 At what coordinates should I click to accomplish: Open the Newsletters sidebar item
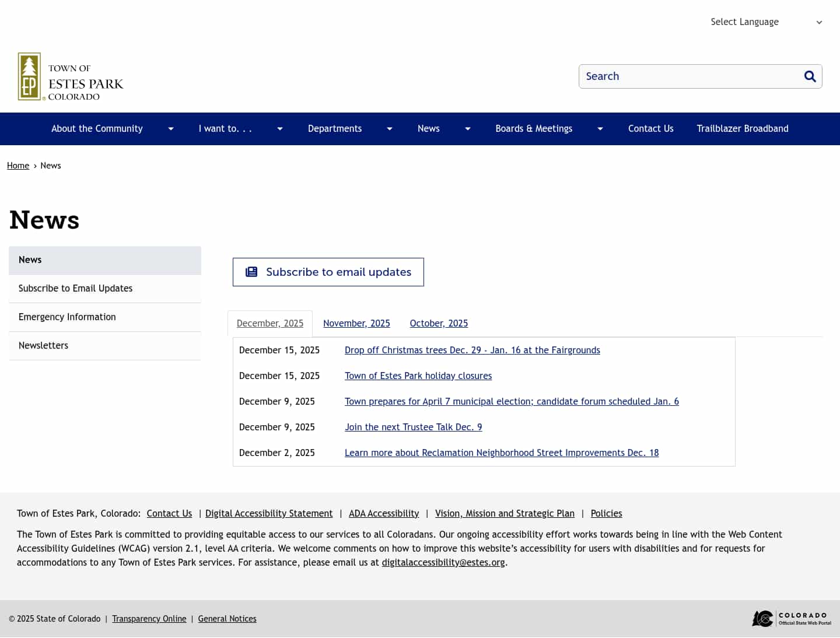point(43,345)
